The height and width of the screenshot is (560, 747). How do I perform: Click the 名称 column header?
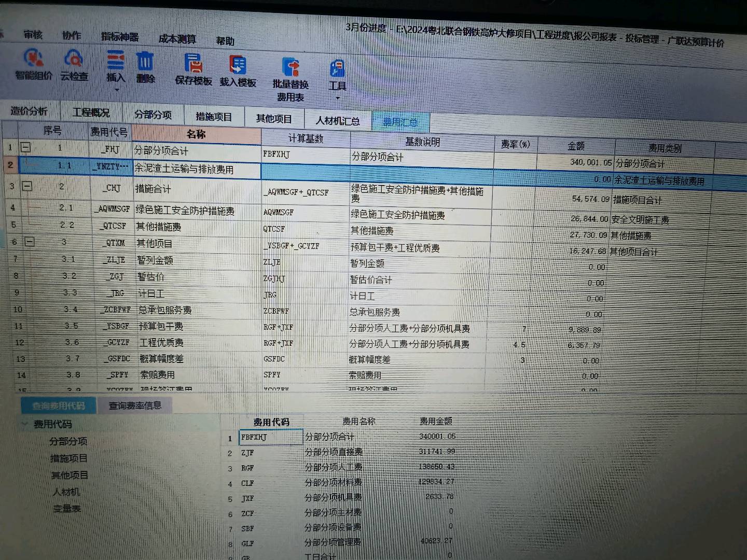tap(197, 134)
